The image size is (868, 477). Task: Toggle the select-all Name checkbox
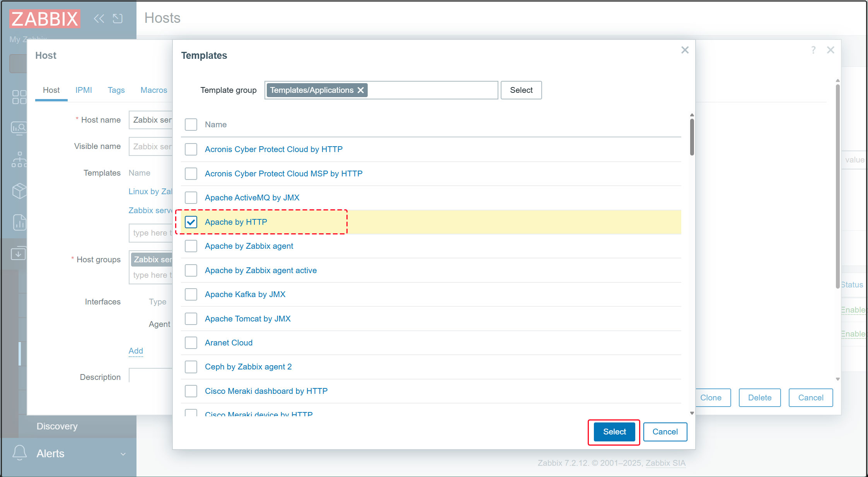point(191,125)
